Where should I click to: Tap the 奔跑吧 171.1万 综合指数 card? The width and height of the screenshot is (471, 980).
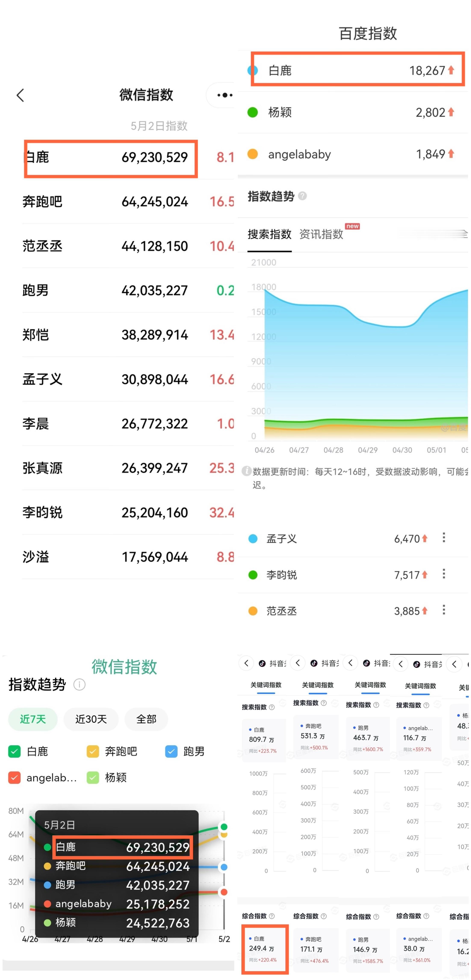(x=316, y=950)
